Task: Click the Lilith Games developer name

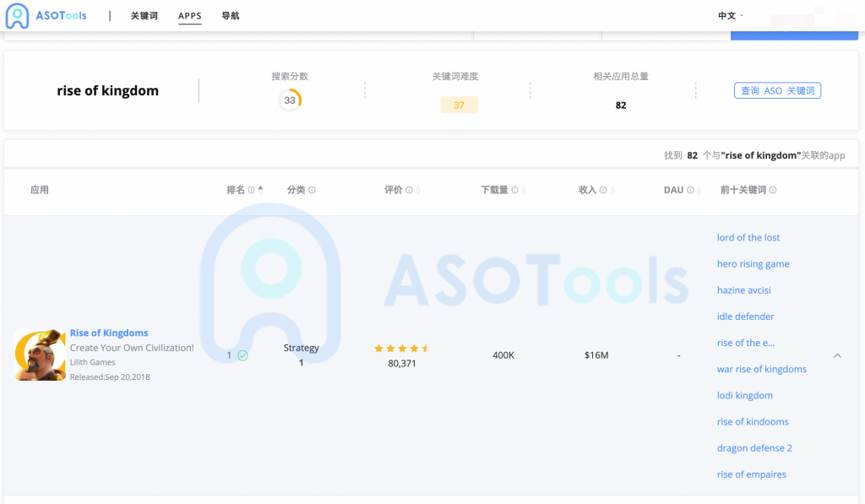Action: [x=93, y=362]
